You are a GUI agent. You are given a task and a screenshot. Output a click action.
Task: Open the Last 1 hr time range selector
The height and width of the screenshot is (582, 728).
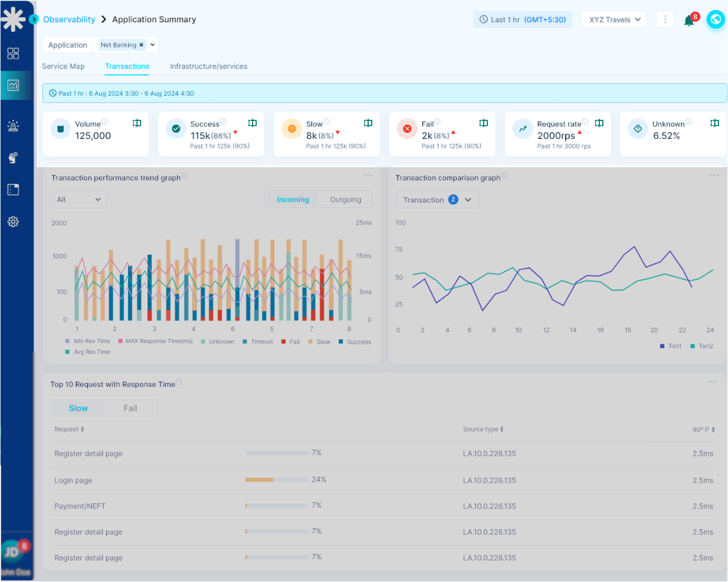523,19
